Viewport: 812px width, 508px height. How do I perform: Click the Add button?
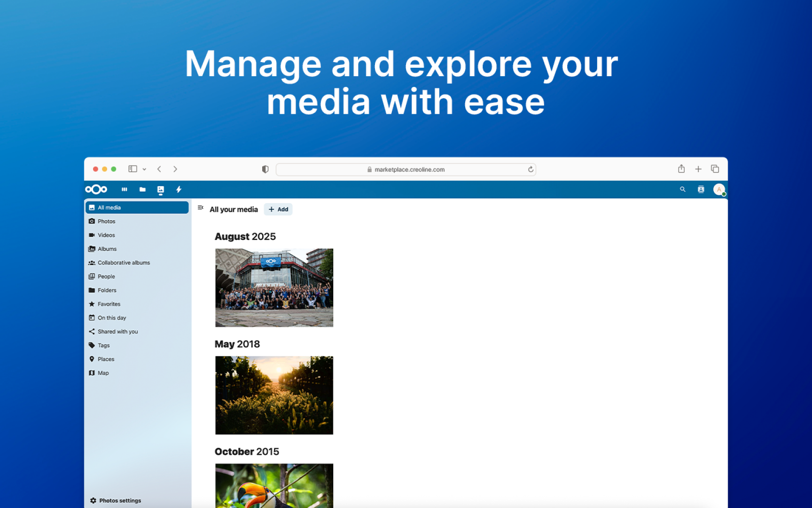278,209
